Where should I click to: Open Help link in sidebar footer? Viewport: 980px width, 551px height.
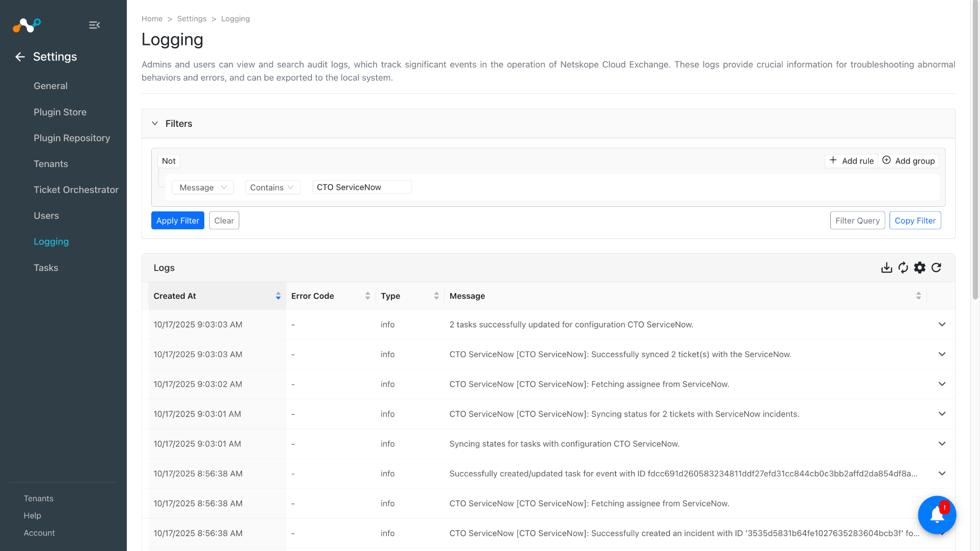[33, 516]
